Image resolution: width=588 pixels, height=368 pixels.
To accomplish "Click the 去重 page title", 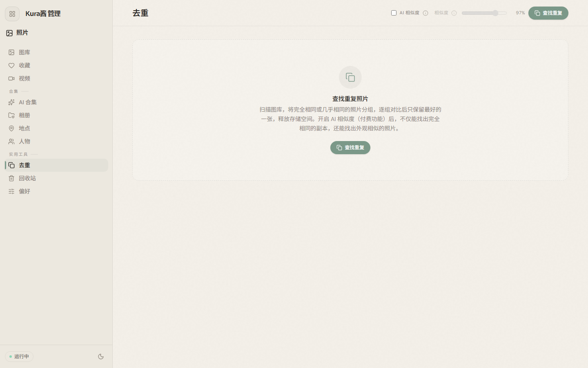I will (x=140, y=13).
